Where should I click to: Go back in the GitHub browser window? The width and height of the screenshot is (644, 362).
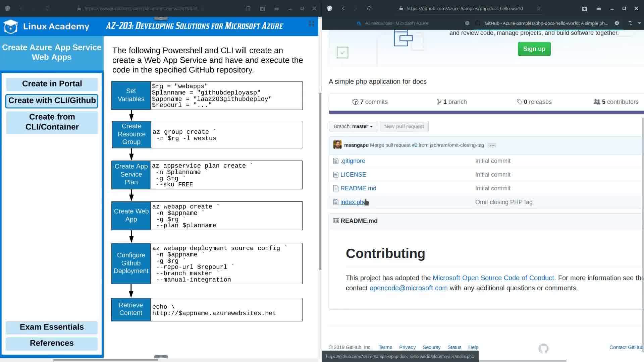(x=343, y=8)
